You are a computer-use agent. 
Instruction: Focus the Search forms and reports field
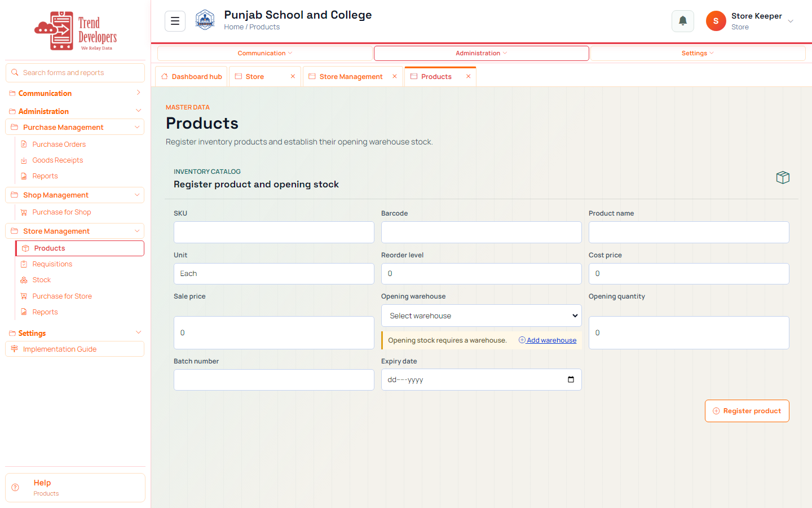click(x=75, y=73)
